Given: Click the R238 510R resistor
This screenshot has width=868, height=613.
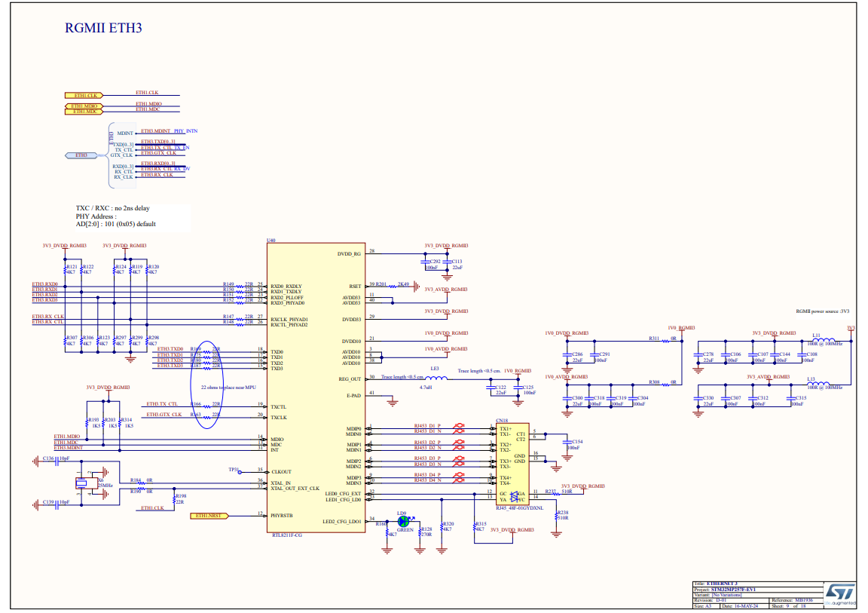Looking at the screenshot, I should pos(557,516).
